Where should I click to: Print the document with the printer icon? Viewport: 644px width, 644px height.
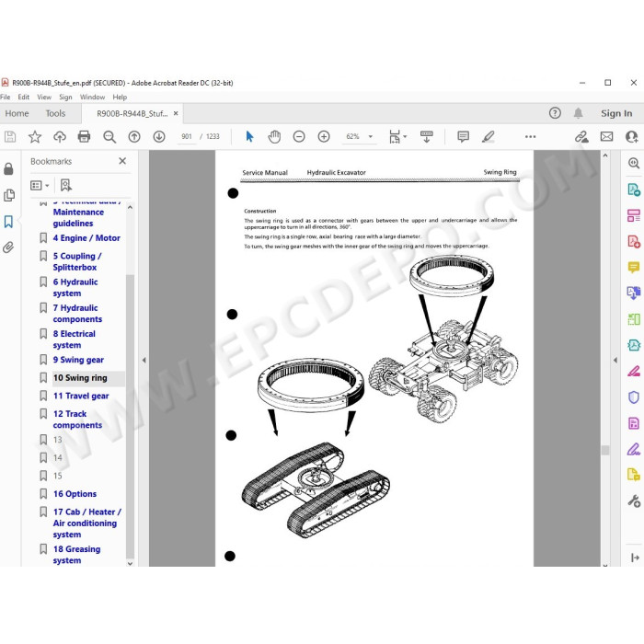(x=85, y=136)
